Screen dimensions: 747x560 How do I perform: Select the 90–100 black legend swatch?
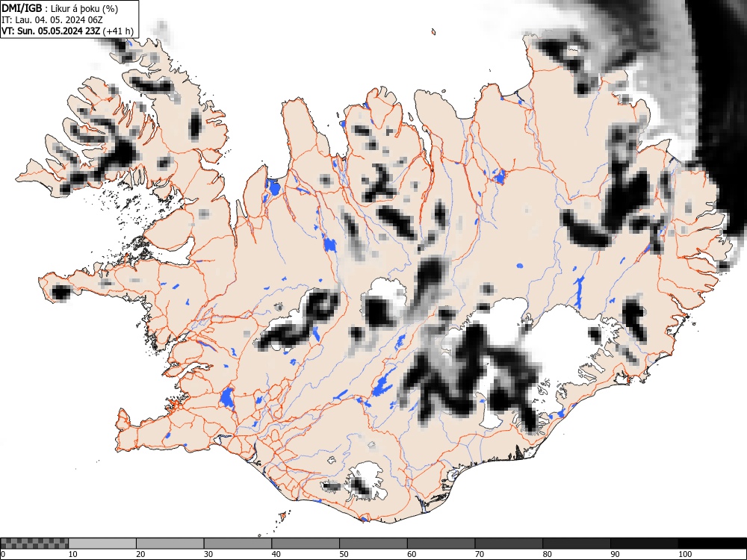pos(644,544)
